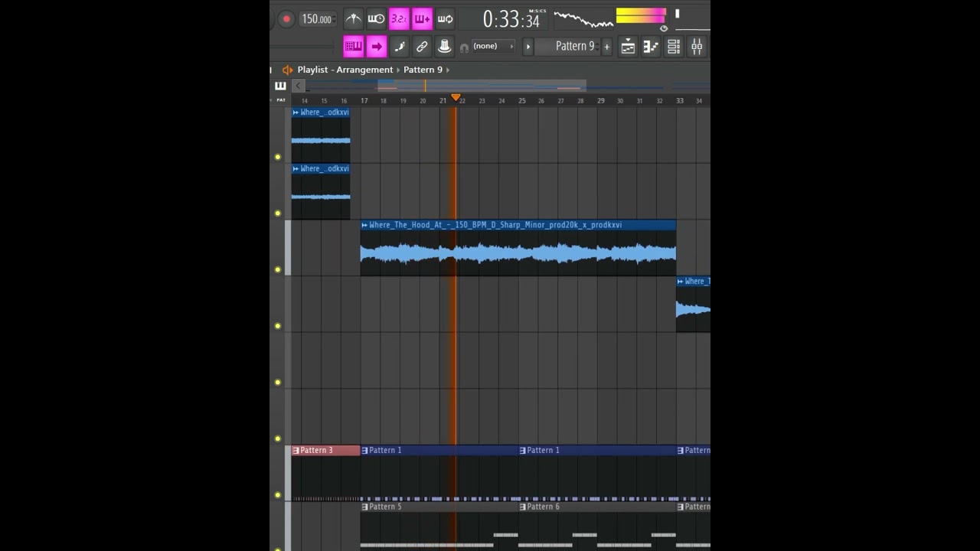Add a new pattern with plus button
Screen dimensions: 980x551
[x=607, y=47]
